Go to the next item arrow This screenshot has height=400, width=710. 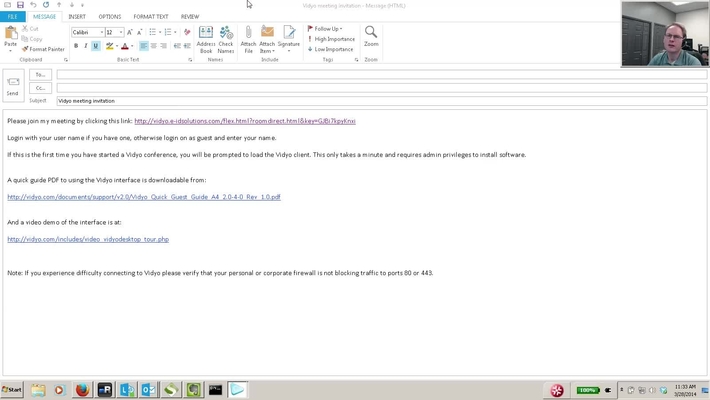pyautogui.click(x=72, y=5)
